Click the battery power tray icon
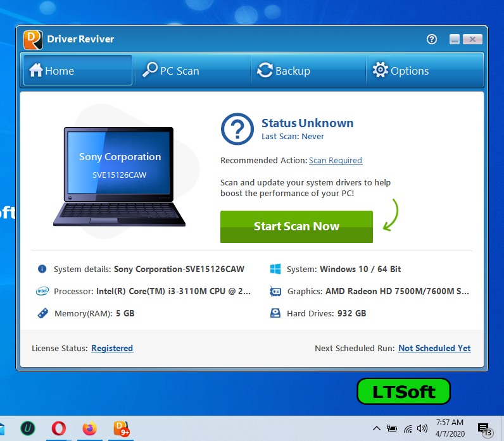Image resolution: width=504 pixels, height=441 pixels. coord(392,428)
